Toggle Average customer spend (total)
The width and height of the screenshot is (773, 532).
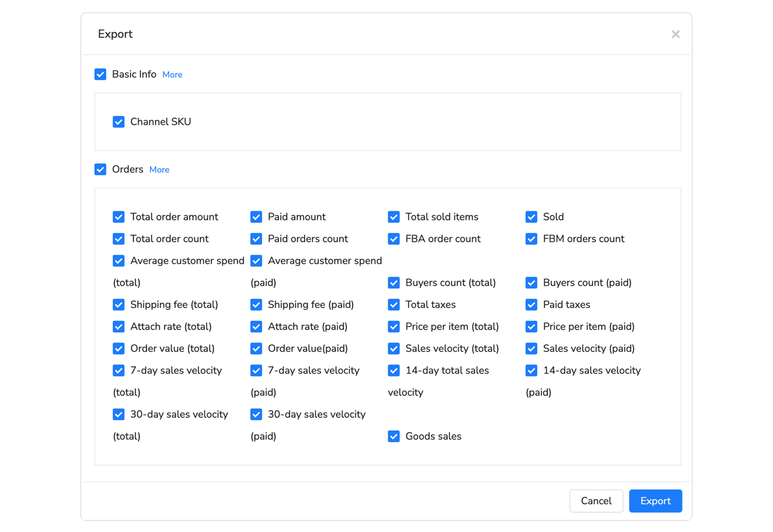[119, 261]
